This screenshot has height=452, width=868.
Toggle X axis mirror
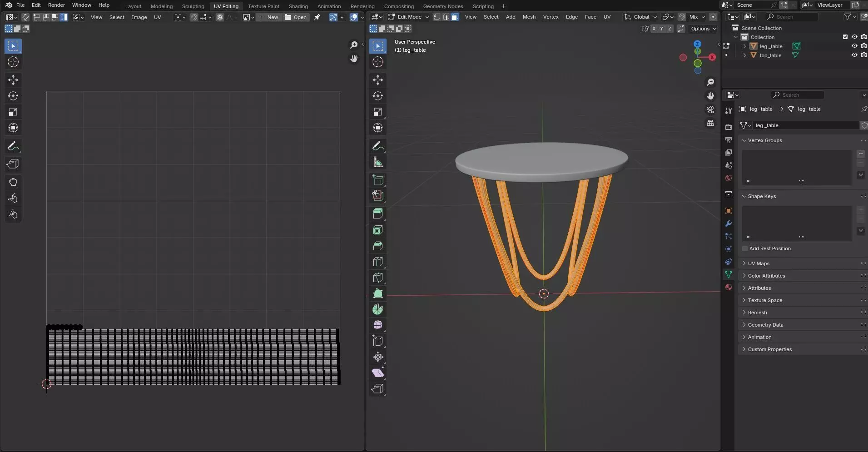point(654,29)
